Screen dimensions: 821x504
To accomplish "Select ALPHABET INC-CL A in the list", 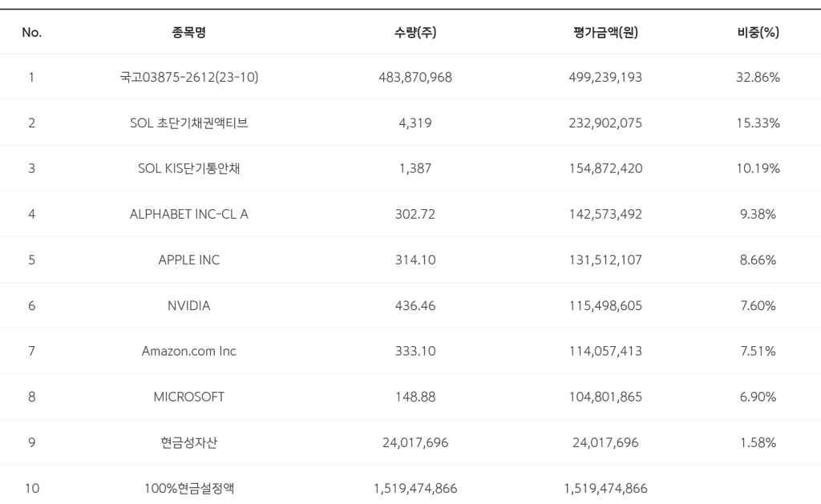I will [188, 215].
